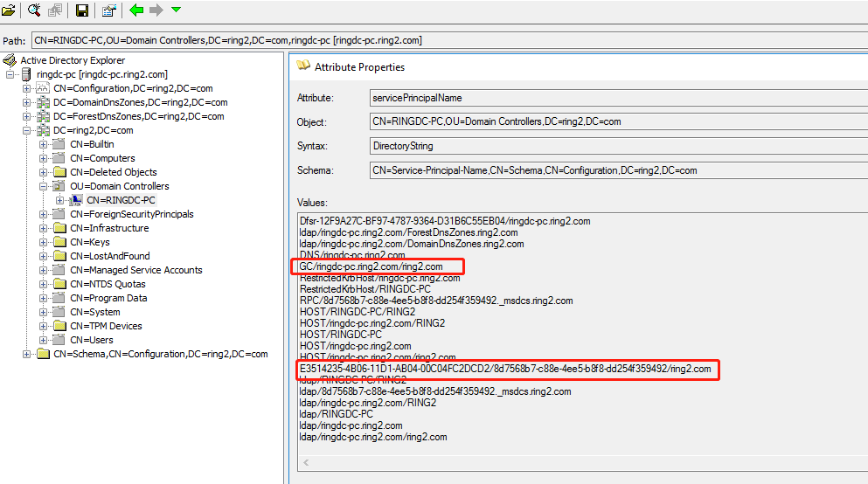Click the gray forward arrow icon
The width and height of the screenshot is (868, 484).
[156, 10]
